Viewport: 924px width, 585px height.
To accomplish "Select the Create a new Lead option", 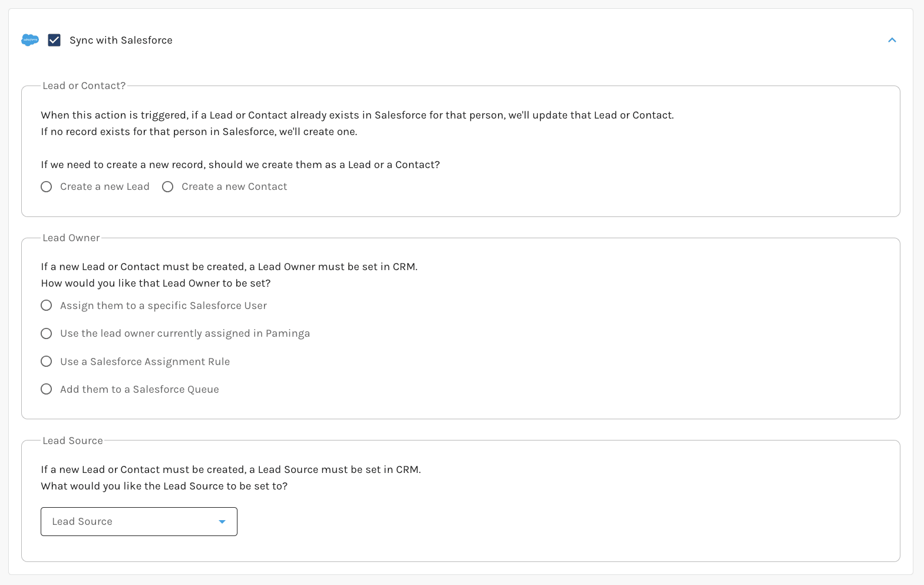I will pos(47,187).
